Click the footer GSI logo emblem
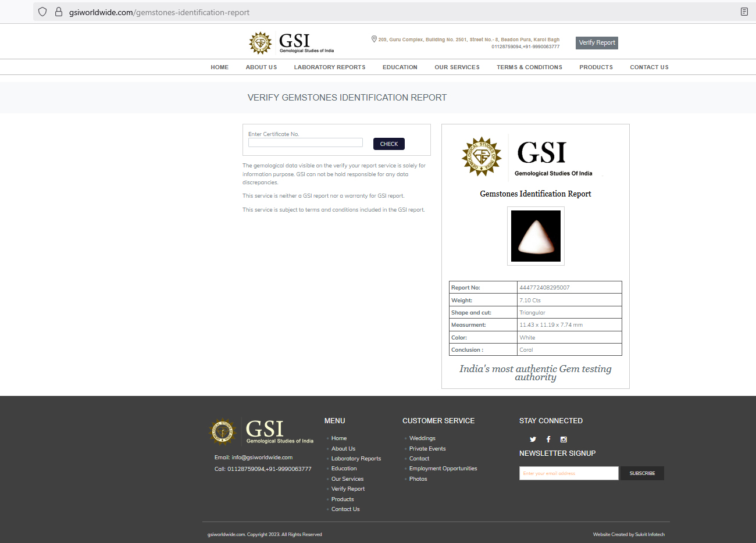The image size is (756, 543). point(223,432)
